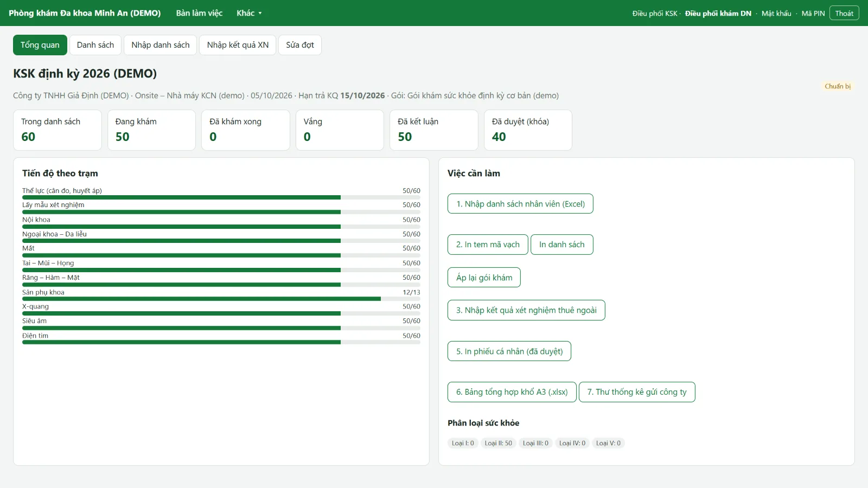Click the Đã duyệt (khóa) card
Viewport: 868px width, 488px height.
tap(528, 130)
